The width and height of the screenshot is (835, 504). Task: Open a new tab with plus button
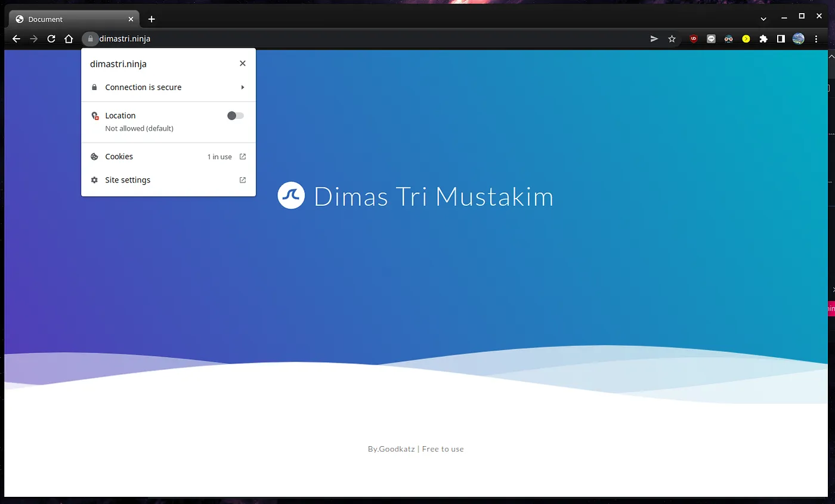pyautogui.click(x=151, y=19)
